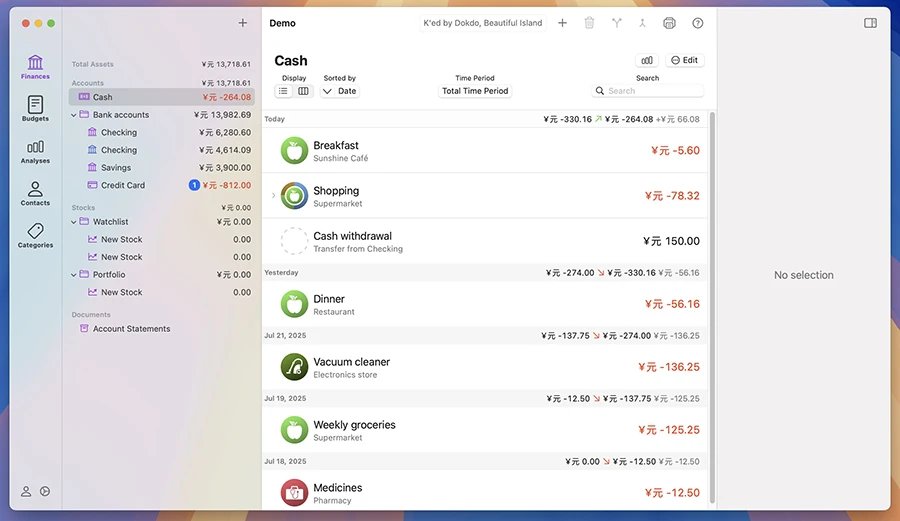
Task: Open help question mark icon
Action: coord(697,23)
